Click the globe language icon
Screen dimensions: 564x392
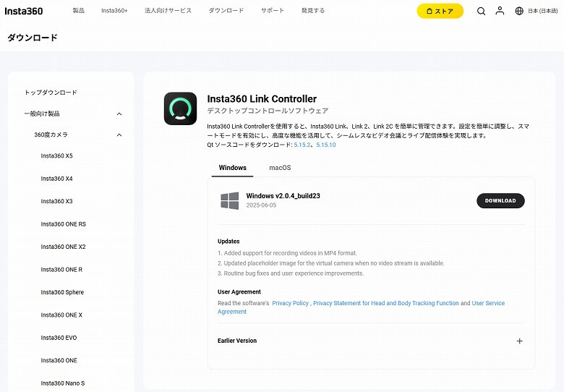pyautogui.click(x=519, y=11)
